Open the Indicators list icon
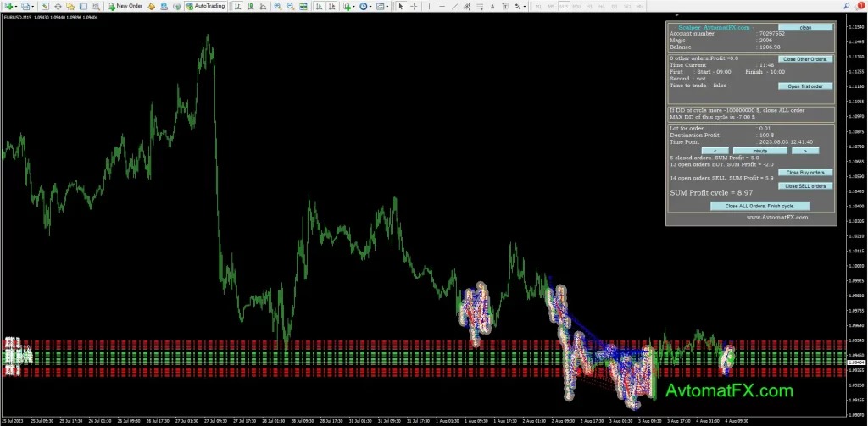 click(x=347, y=6)
